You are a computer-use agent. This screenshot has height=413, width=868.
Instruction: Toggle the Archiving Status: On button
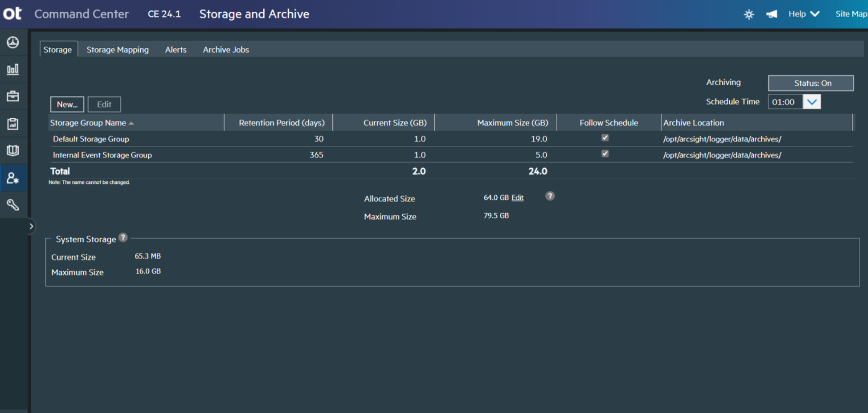(811, 83)
